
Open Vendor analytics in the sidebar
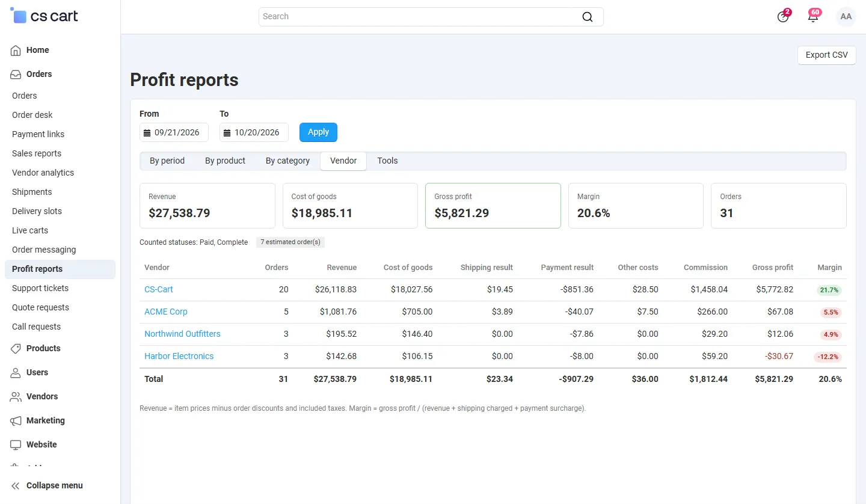coord(43,173)
